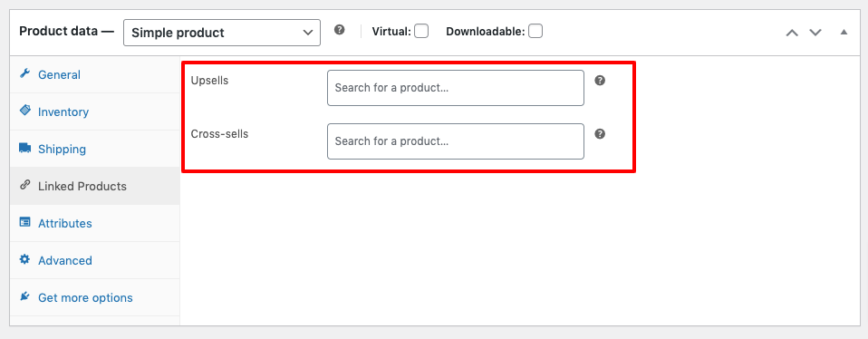Click the Advanced gear icon

(x=24, y=259)
